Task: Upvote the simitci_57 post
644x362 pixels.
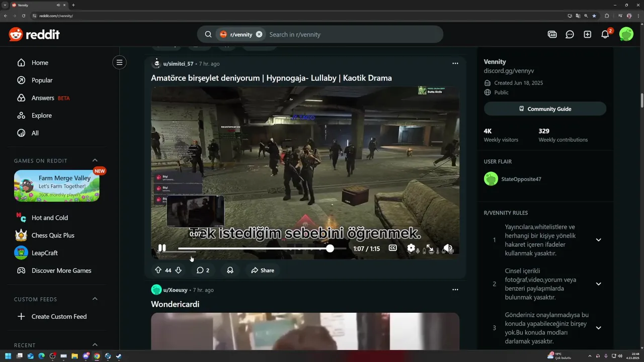Action: (158, 270)
